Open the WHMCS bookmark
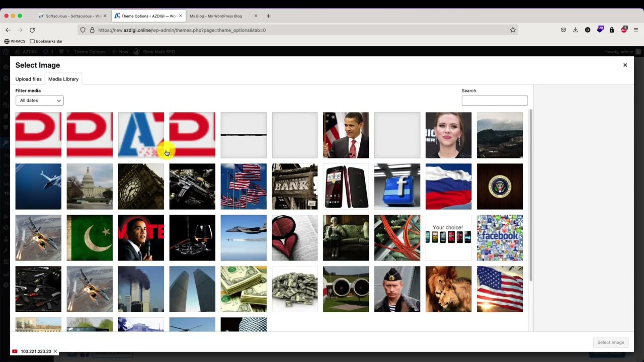 point(15,41)
